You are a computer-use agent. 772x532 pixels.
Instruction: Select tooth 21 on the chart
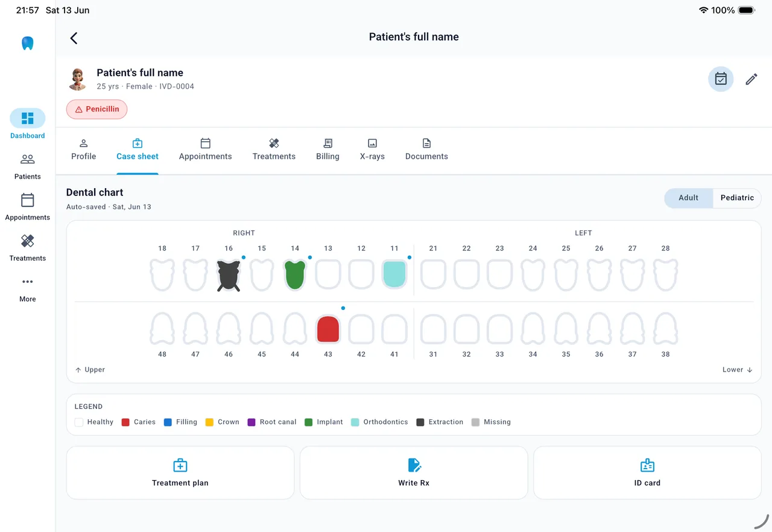(433, 275)
